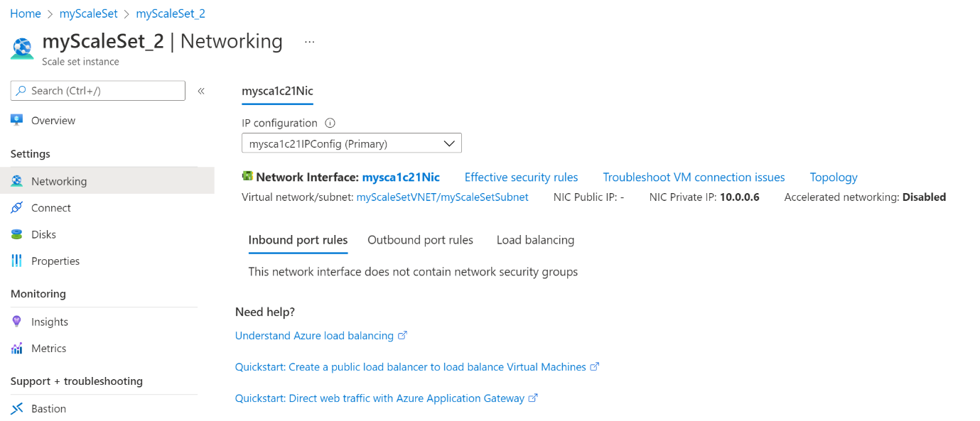Open Troubleshoot VM connection issues
Image resolution: width=980 pixels, height=421 pixels.
(694, 177)
